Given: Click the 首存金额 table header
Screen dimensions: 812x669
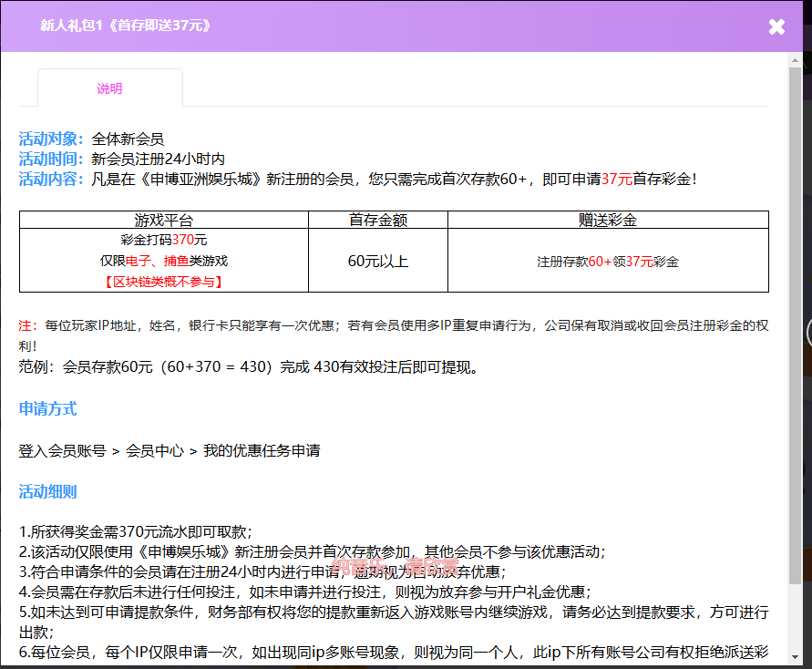Looking at the screenshot, I should [377, 220].
